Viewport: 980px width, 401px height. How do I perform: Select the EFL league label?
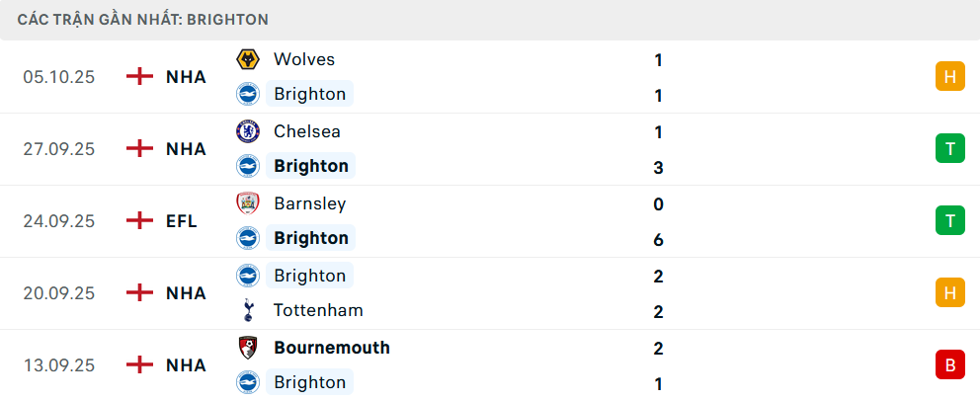click(182, 221)
